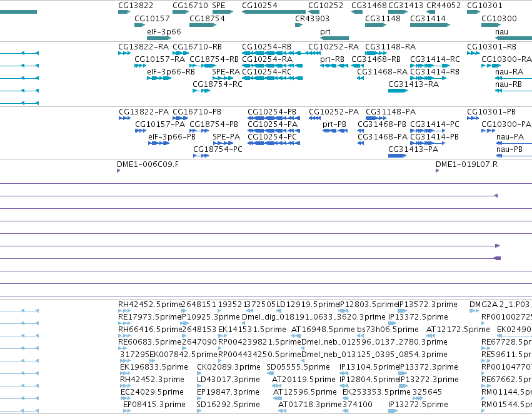Select the IP13104.5prime EST label
Screen dimensions: 532x414
[369, 367]
